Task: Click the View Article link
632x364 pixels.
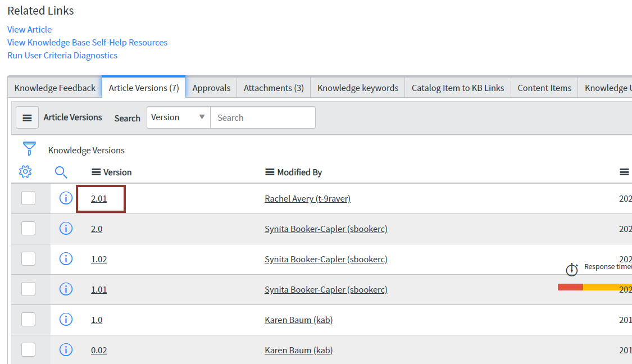Action: tap(29, 29)
